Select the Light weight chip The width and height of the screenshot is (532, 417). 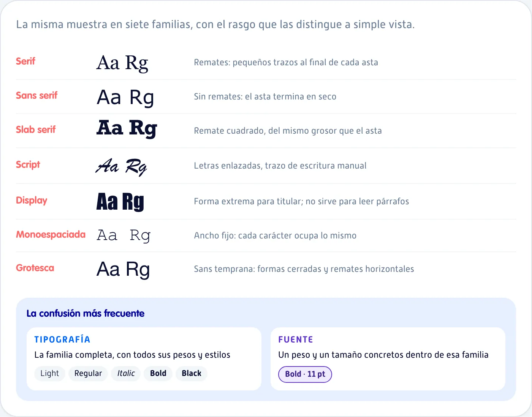(x=50, y=373)
